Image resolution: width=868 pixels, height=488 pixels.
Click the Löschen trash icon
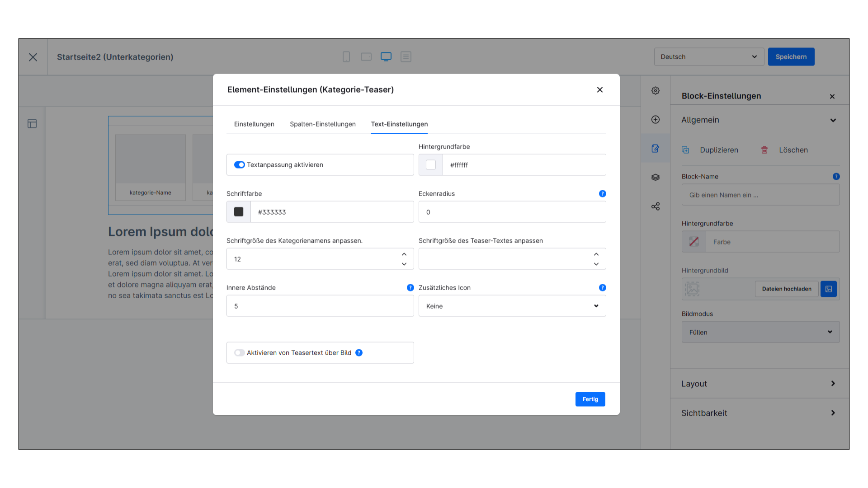coord(764,150)
